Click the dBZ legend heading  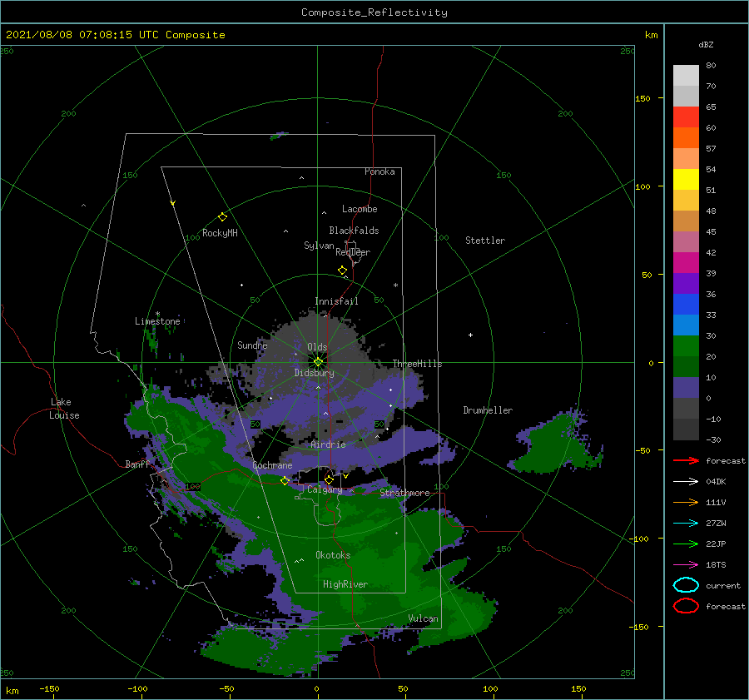pyautogui.click(x=706, y=44)
